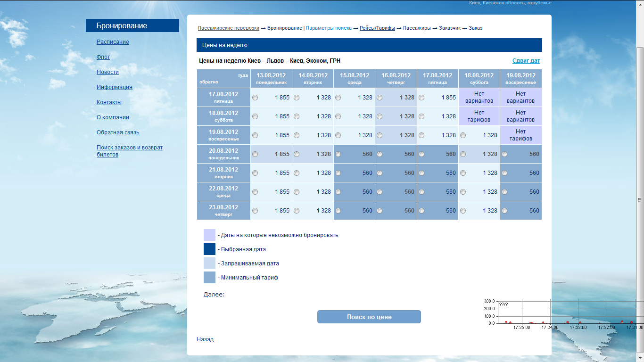
Task: Click 'Пассажирские перевозки' breadcrumb link
Action: pos(228,28)
